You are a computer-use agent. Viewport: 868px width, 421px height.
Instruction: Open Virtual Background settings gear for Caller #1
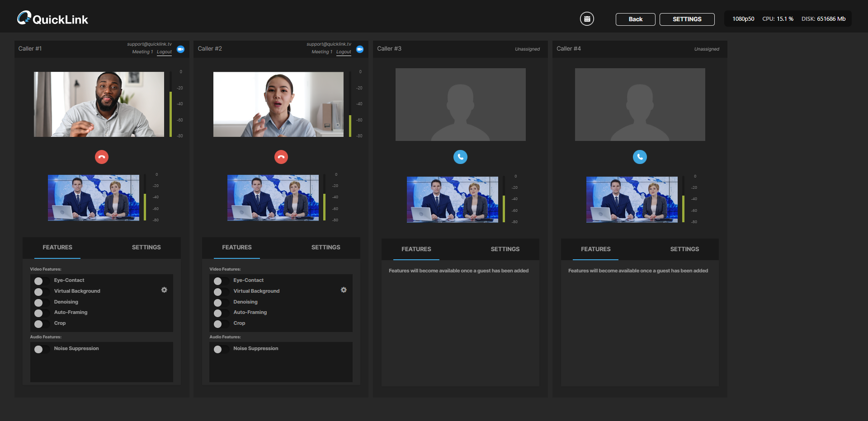coord(164,290)
